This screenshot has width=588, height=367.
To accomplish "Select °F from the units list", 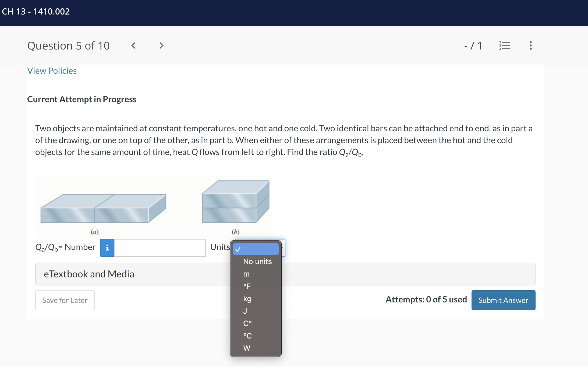I will tap(247, 286).
